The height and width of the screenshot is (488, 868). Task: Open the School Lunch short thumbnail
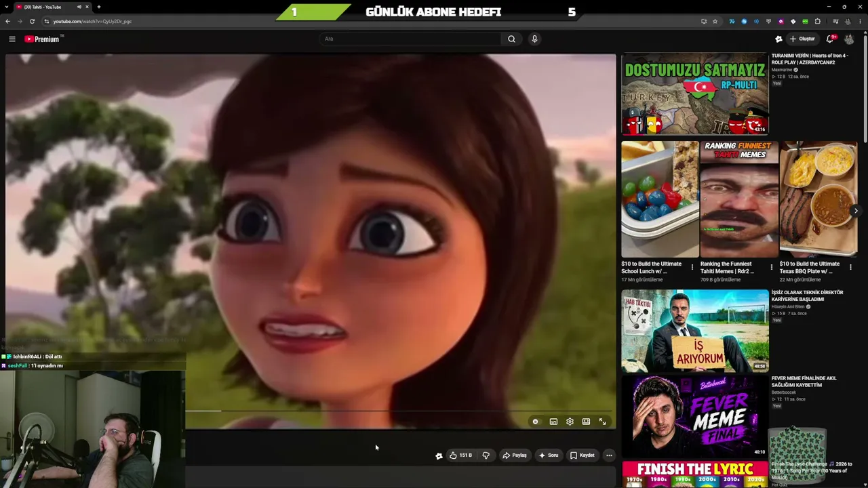[660, 199]
